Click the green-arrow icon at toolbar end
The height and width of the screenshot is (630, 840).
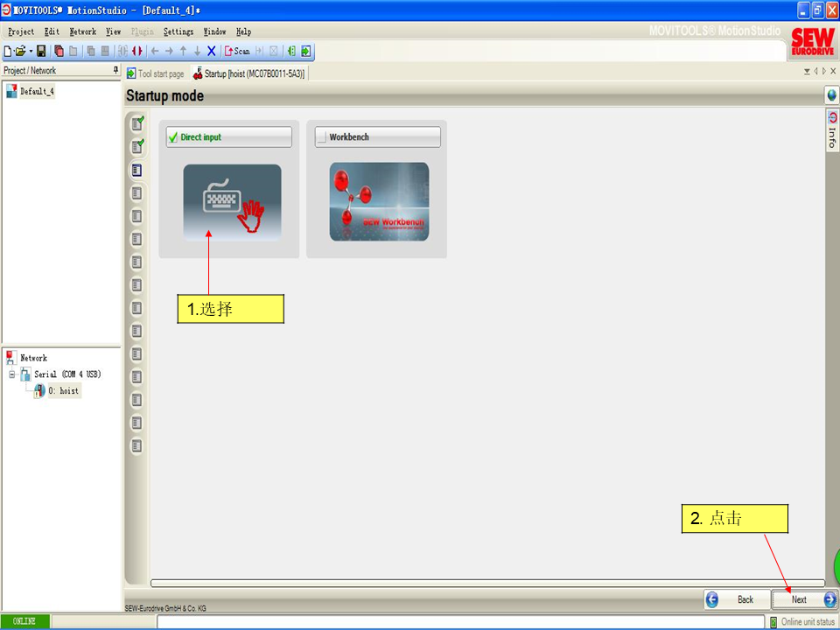(305, 52)
